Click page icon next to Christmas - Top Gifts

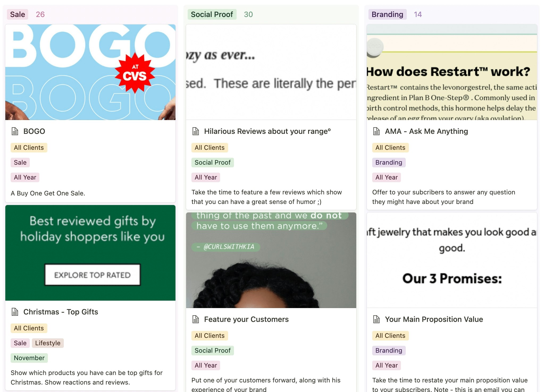click(15, 312)
